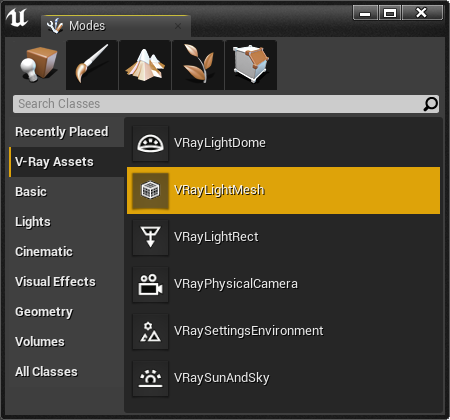The width and height of the screenshot is (450, 420).
Task: Switch to Paint mode brush icon
Action: point(92,65)
